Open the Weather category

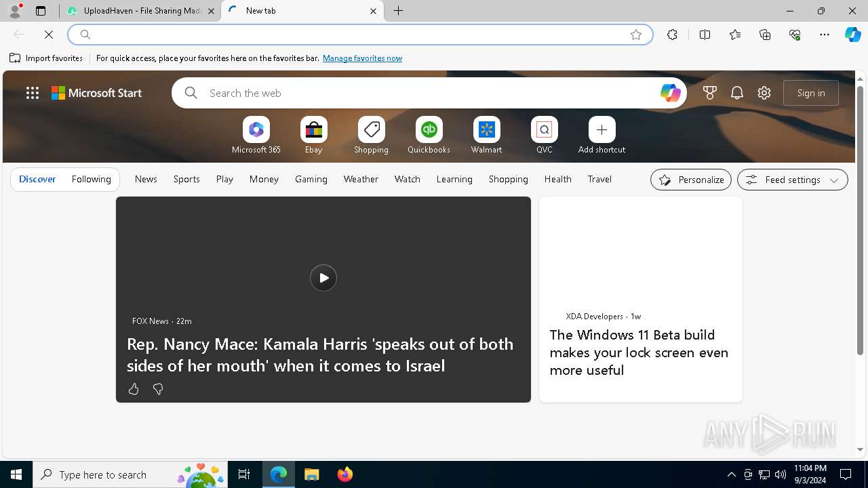(x=361, y=179)
